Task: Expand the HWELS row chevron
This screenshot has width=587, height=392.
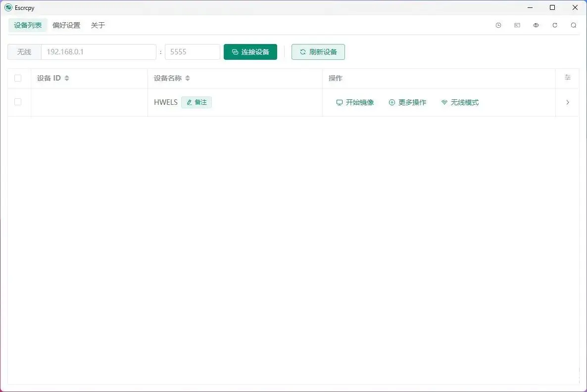Action: click(x=568, y=102)
